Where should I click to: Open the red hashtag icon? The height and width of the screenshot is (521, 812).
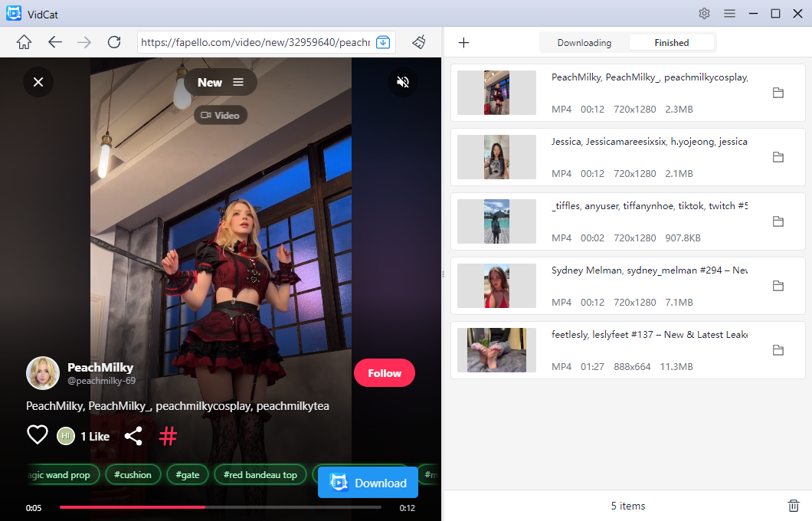168,436
